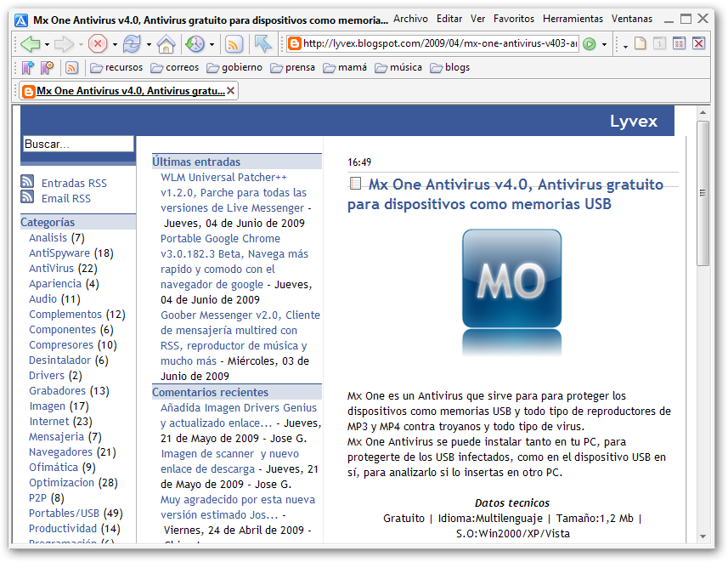This screenshot has height=562, width=728.
Task: Click the orange RSS feed toolbar icon
Action: point(234,44)
